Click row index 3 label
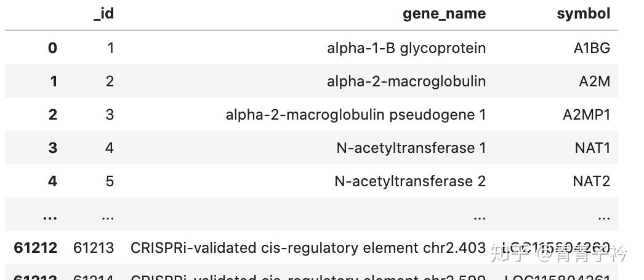644x280 pixels. click(x=52, y=147)
